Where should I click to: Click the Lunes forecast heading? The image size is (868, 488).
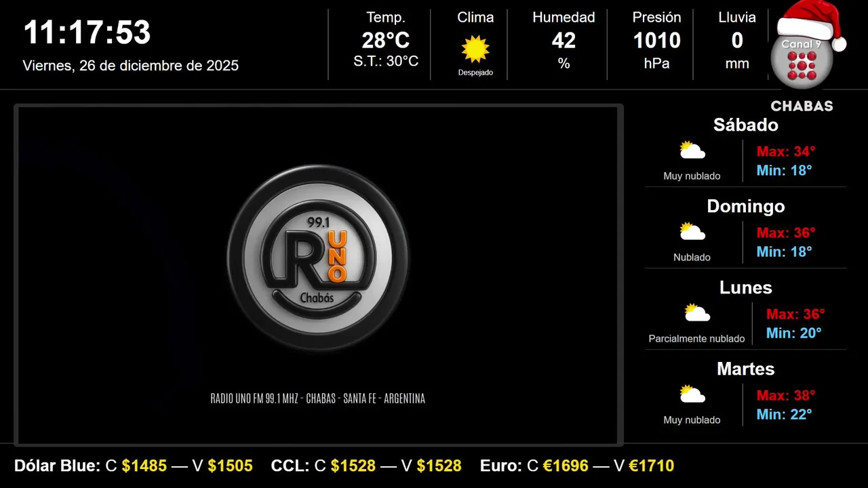tap(746, 287)
